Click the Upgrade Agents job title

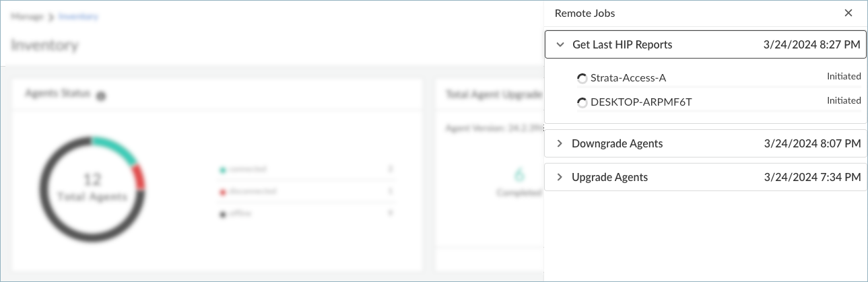pos(609,177)
